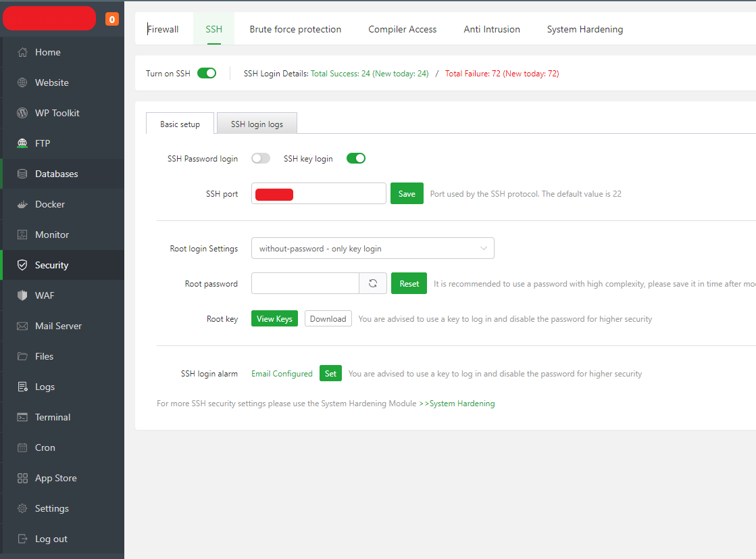This screenshot has width=756, height=559.
Task: Click the Terminal console icon
Action: 22,417
